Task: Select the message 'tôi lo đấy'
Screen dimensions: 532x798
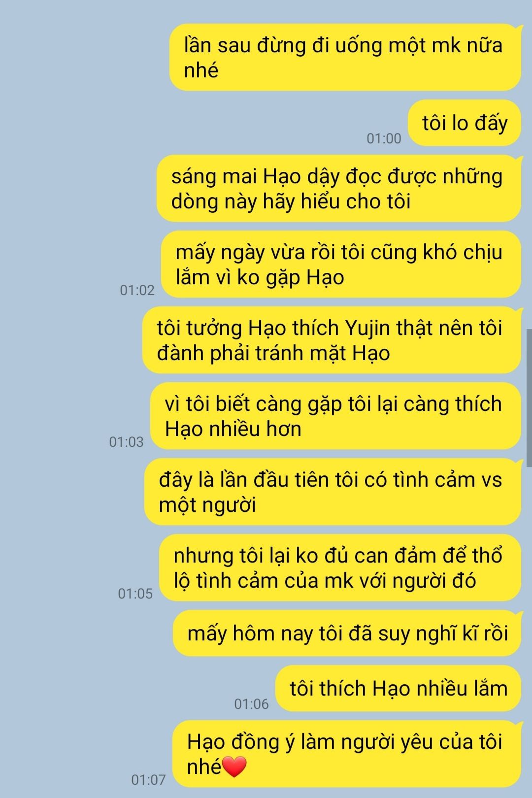Action: tap(465, 123)
